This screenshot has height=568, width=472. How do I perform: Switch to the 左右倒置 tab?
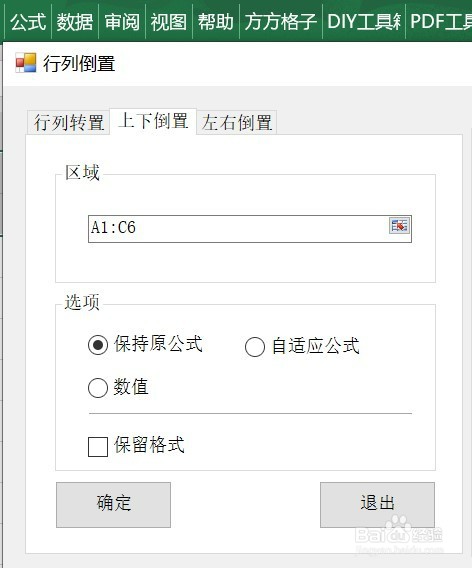click(x=237, y=122)
